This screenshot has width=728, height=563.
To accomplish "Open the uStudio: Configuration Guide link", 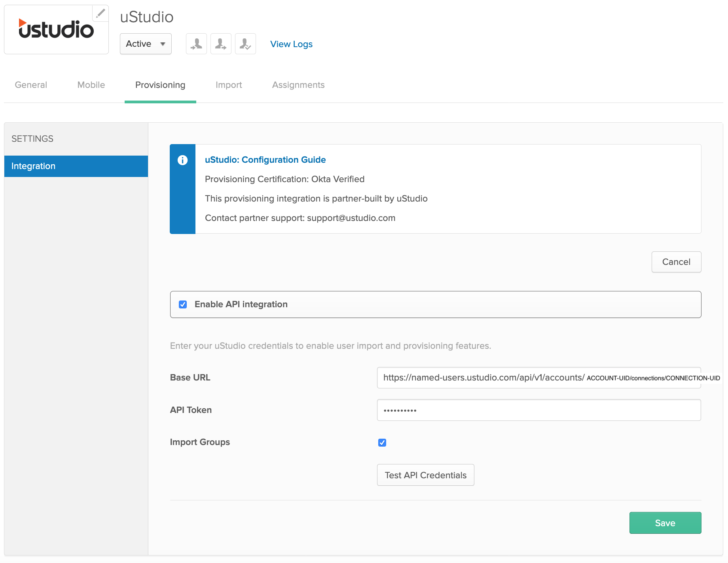I will click(x=265, y=160).
